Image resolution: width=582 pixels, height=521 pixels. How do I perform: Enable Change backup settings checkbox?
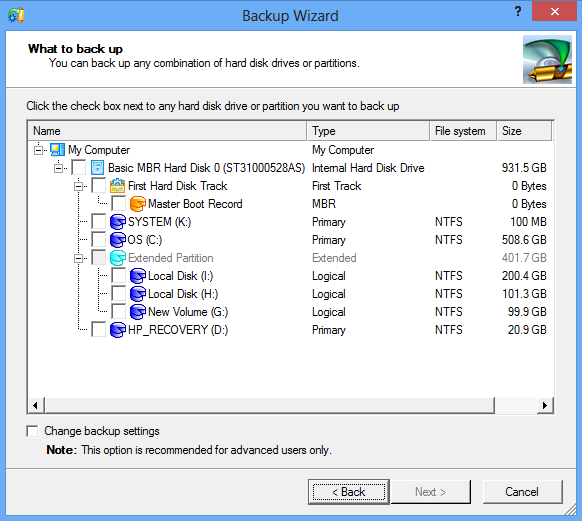click(32, 431)
